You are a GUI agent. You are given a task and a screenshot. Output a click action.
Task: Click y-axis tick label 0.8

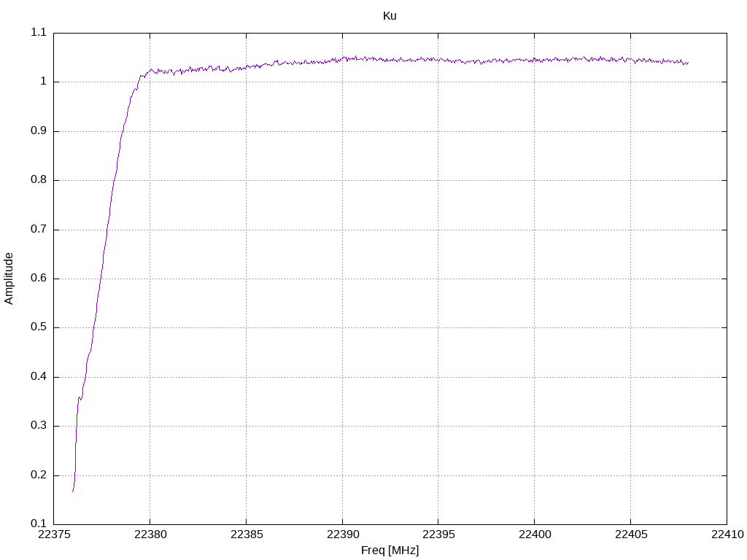pos(39,180)
